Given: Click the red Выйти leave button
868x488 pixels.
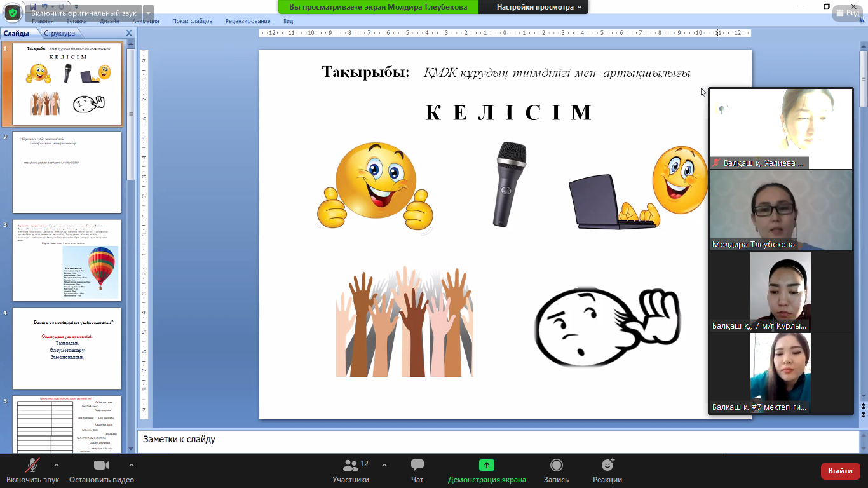Looking at the screenshot, I should pos(840,471).
